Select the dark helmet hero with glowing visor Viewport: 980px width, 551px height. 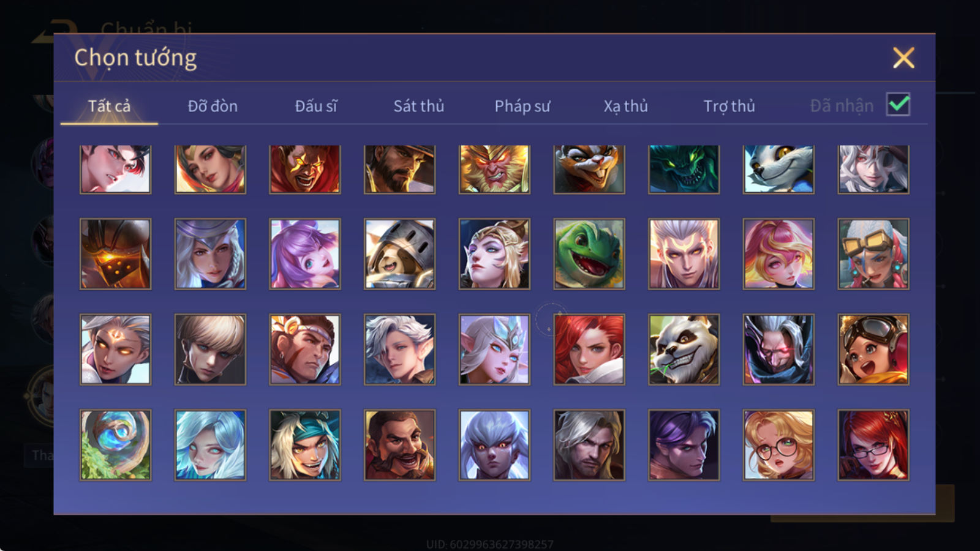click(x=115, y=254)
